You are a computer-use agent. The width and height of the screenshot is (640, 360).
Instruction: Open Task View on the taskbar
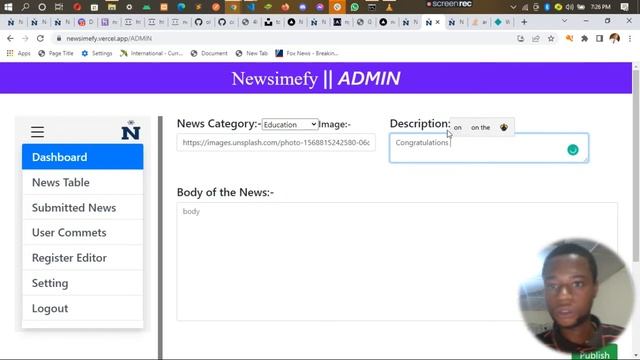click(x=59, y=7)
